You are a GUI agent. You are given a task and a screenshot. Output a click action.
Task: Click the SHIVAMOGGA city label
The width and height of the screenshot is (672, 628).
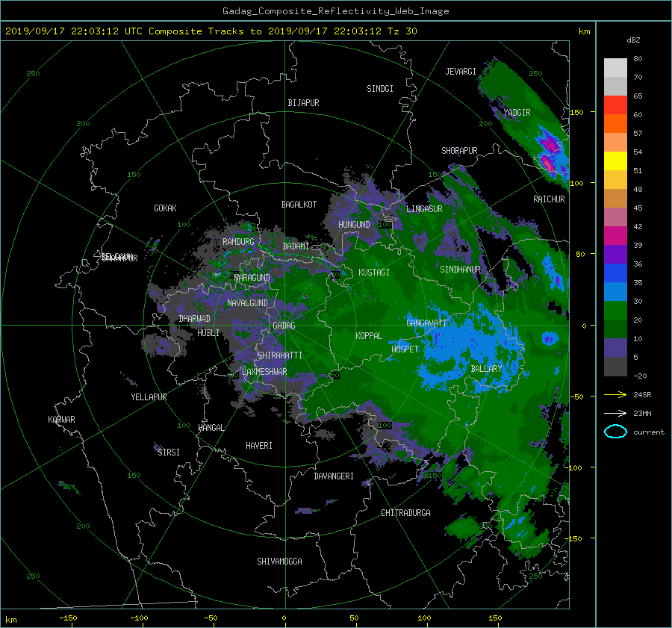[279, 562]
